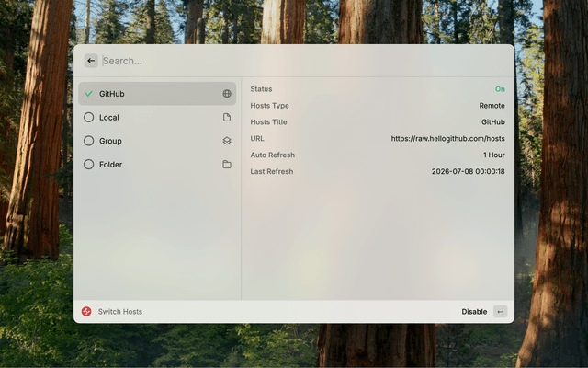Select the Folder list entry label
The height and width of the screenshot is (368, 588).
coord(110,165)
